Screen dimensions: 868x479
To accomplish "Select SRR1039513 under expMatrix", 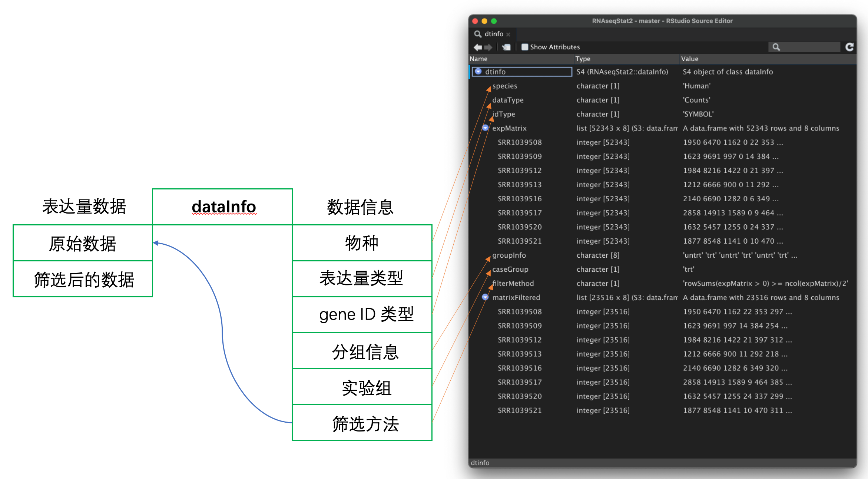I will pyautogui.click(x=520, y=184).
